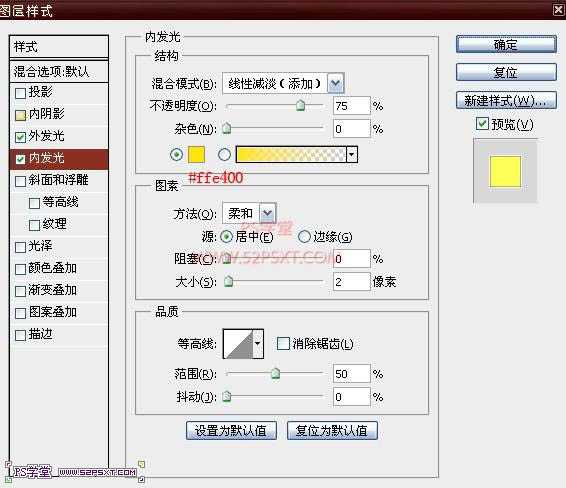Open the gradient picker dropdown arrow
The width and height of the screenshot is (566, 488).
[x=352, y=155]
